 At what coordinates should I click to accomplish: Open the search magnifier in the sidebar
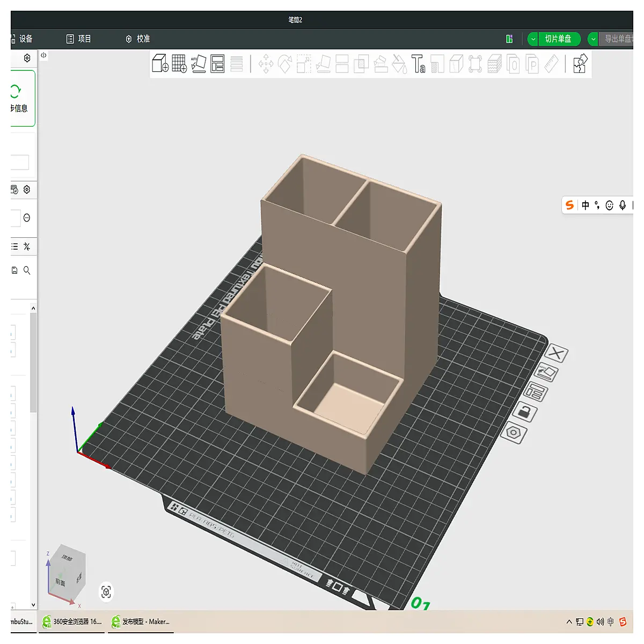pos(27,270)
